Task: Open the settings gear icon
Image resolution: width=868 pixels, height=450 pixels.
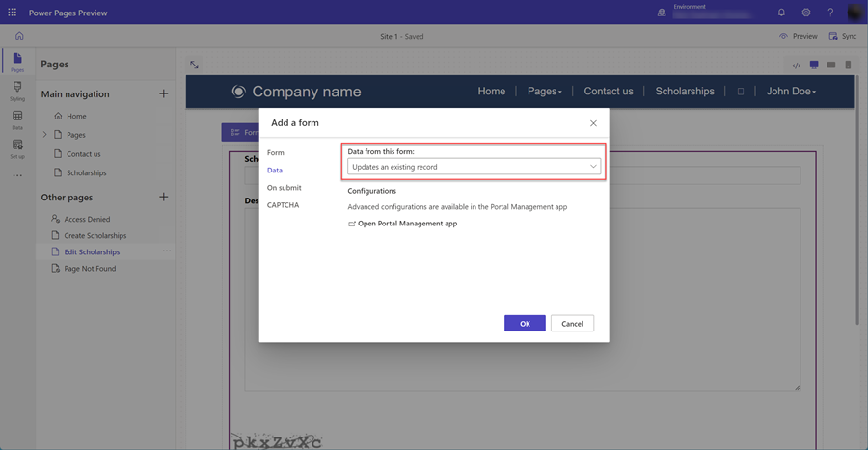Action: point(806,13)
